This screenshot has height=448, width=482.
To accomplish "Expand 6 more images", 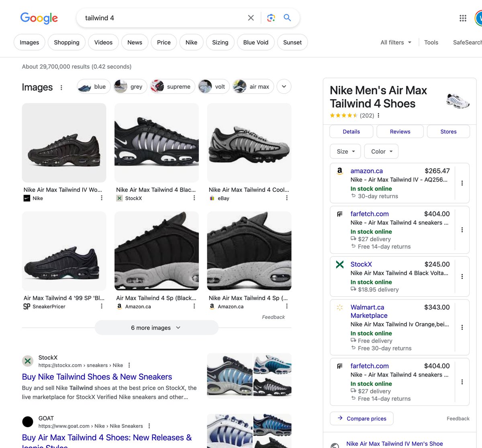I will pyautogui.click(x=157, y=328).
